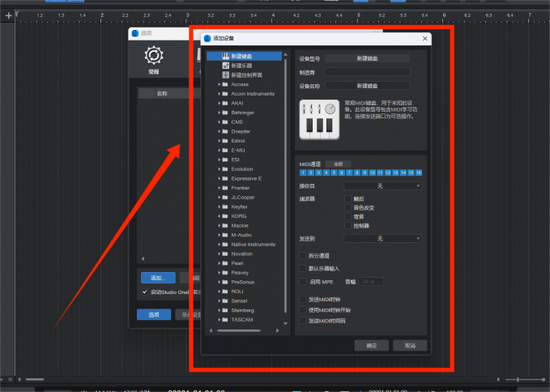The height and width of the screenshot is (392, 550).
Task: Toggle the Studio One startup checkbox in Options
Action: [x=144, y=292]
